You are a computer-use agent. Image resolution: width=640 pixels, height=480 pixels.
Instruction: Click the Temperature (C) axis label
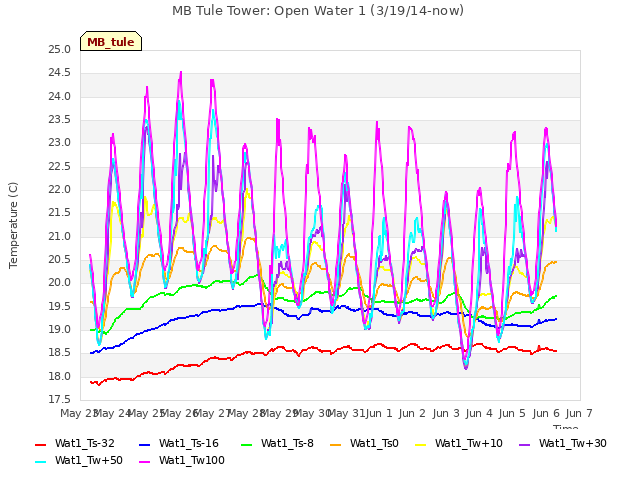13,225
